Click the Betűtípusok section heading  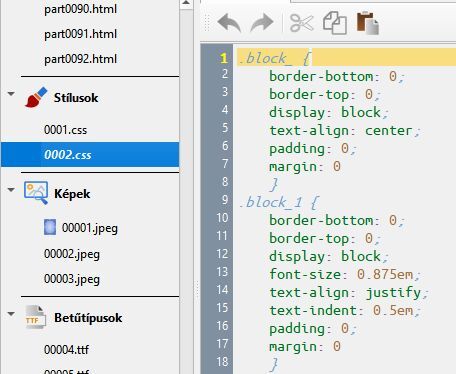click(88, 318)
